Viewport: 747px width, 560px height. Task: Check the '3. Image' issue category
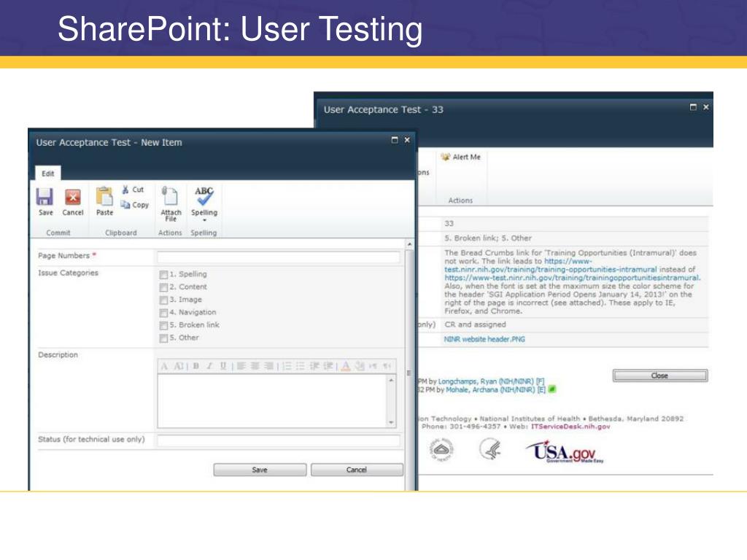(163, 300)
